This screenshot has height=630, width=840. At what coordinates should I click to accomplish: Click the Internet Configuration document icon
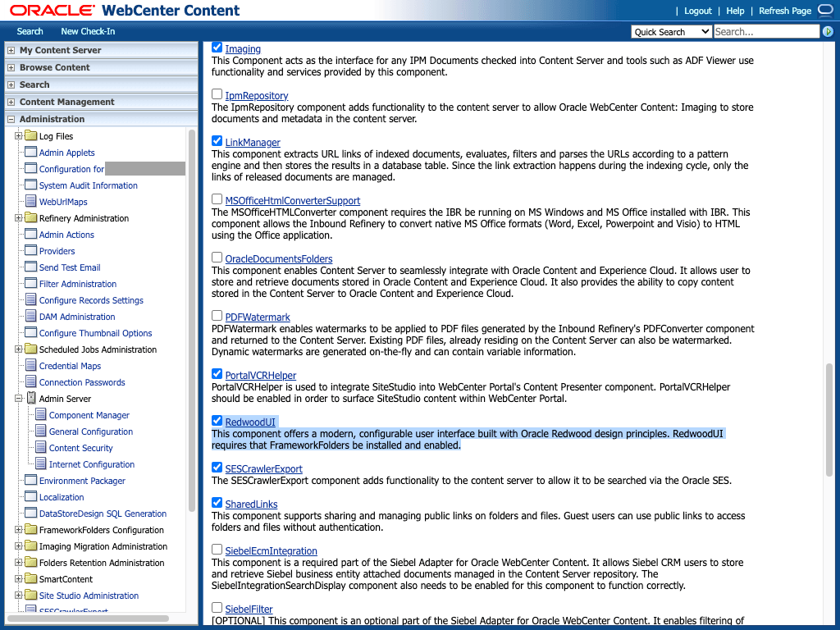41,464
